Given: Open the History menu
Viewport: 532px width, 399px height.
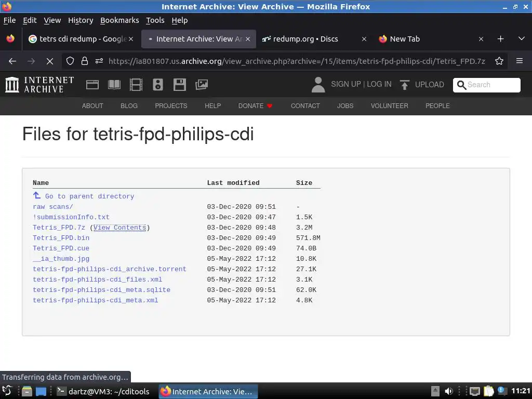Looking at the screenshot, I should pos(81,20).
